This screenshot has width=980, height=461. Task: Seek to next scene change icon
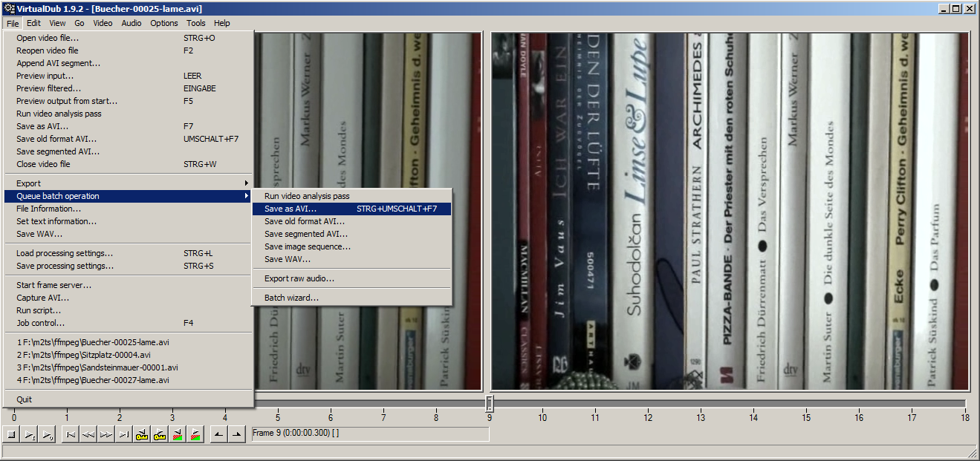click(195, 434)
